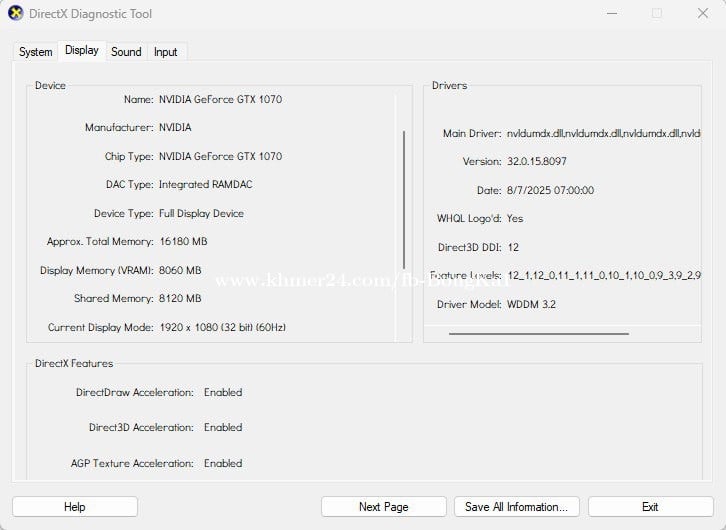726x530 pixels.
Task: Open the Sound tab
Action: pos(126,52)
